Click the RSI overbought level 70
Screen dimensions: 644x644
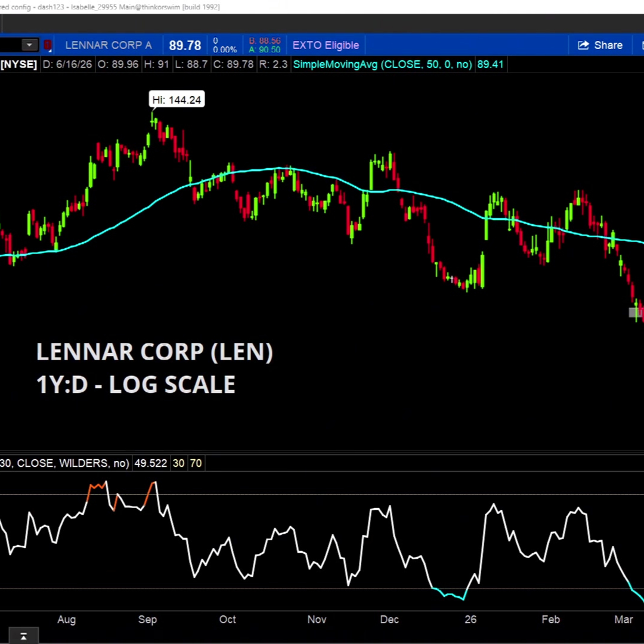point(196,463)
